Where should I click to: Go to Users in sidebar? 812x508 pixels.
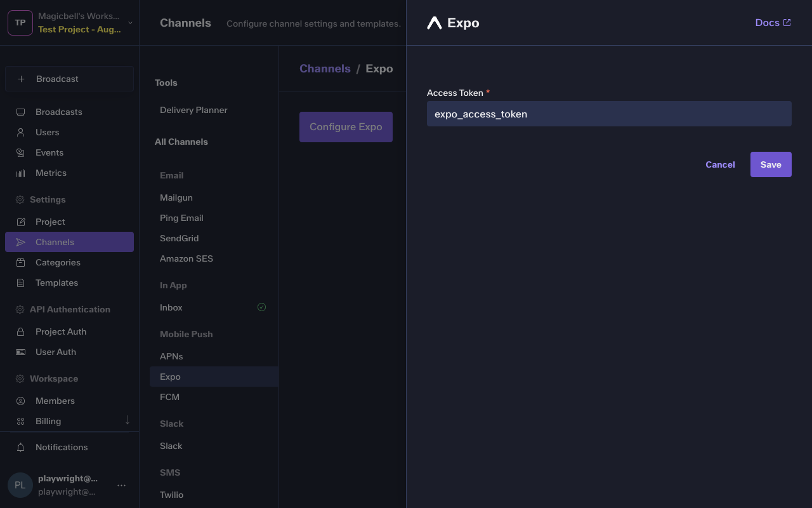[x=69, y=132]
